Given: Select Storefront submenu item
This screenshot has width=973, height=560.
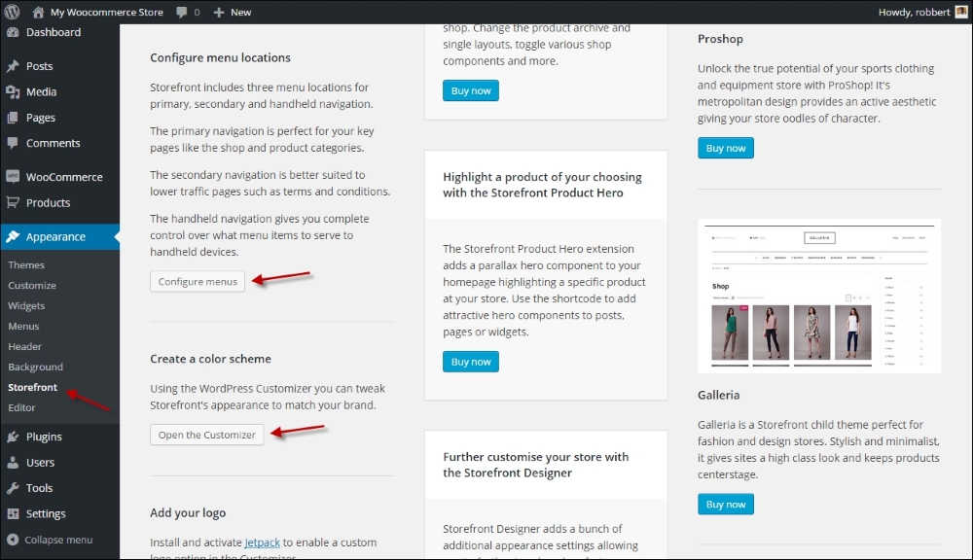Looking at the screenshot, I should click(x=32, y=387).
